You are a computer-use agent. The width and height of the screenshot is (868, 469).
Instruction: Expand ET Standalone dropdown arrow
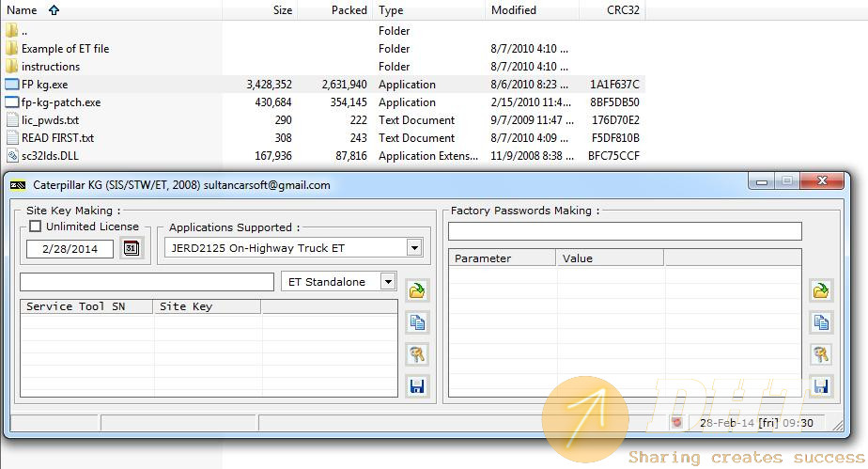[389, 282]
